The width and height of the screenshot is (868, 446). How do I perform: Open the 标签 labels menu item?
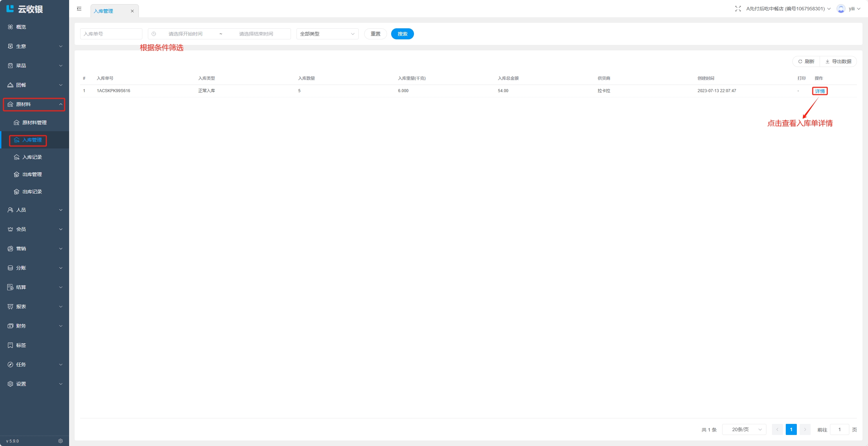[21, 345]
